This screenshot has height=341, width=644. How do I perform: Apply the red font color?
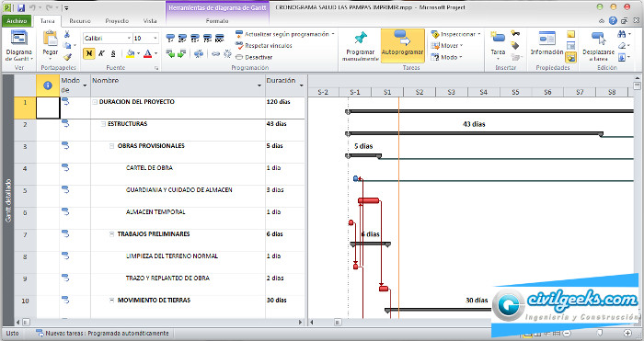click(147, 53)
